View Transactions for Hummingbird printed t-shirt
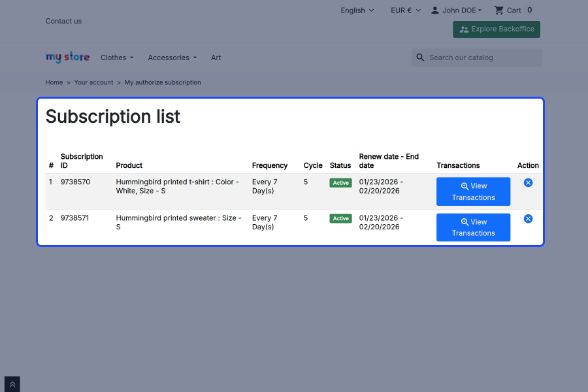The height and width of the screenshot is (392, 588). pyautogui.click(x=473, y=191)
